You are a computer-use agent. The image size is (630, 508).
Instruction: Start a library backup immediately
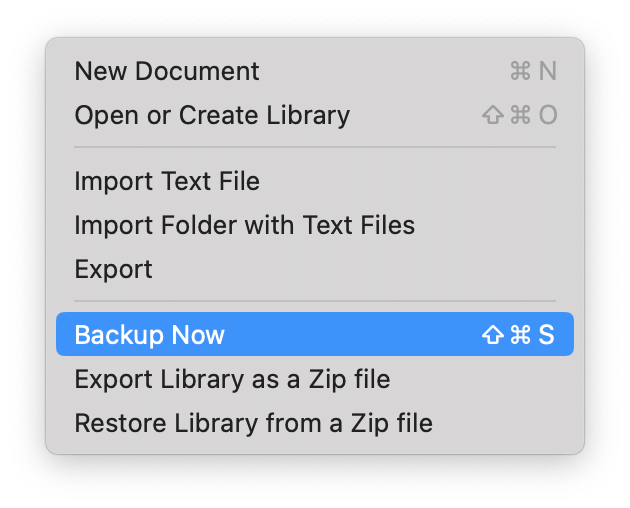coord(315,334)
